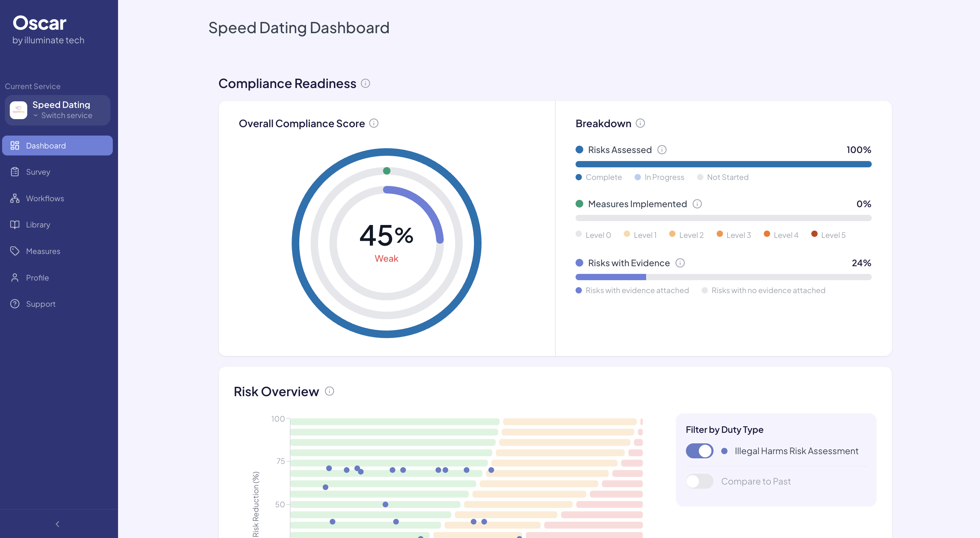Image resolution: width=980 pixels, height=538 pixels.
Task: Click the Speed Dating service logo
Action: point(18,110)
